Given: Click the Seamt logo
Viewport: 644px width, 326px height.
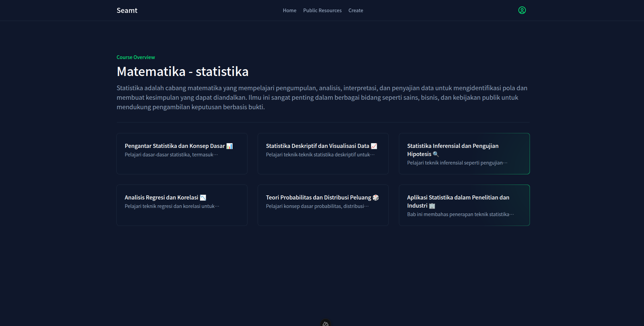Looking at the screenshot, I should point(127,11).
